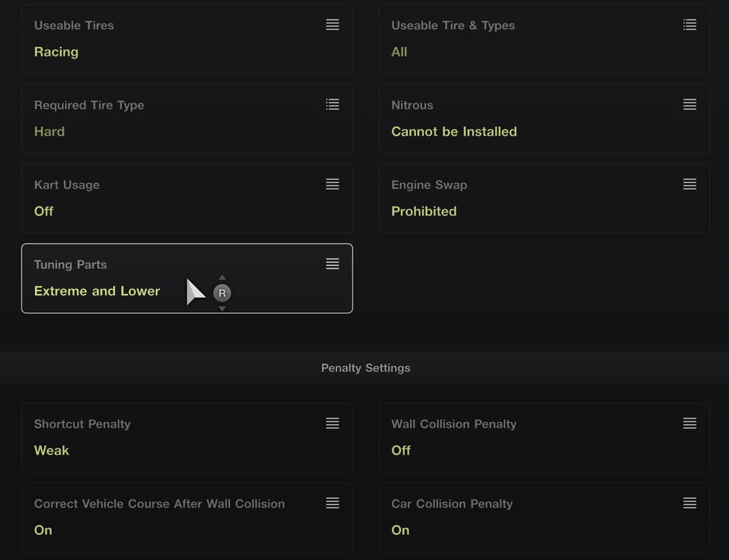Change Useable Tires Racing selection
The width and height of the screenshot is (729, 560).
coord(56,51)
